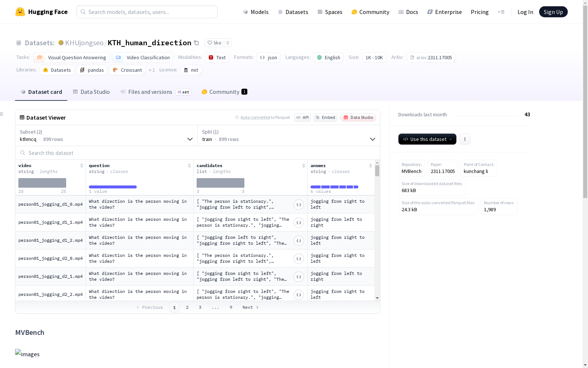
Task: Open Enterprise in the top navigation
Action: tap(444, 12)
